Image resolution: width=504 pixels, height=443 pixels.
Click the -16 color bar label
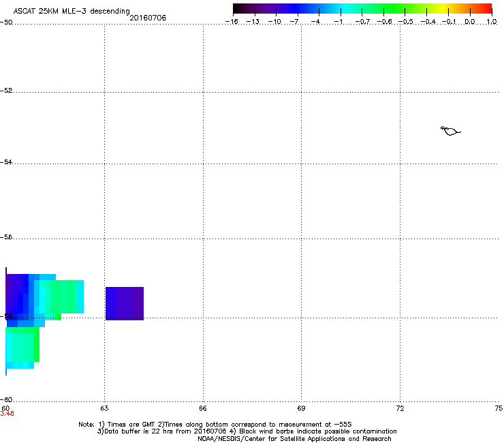[232, 22]
